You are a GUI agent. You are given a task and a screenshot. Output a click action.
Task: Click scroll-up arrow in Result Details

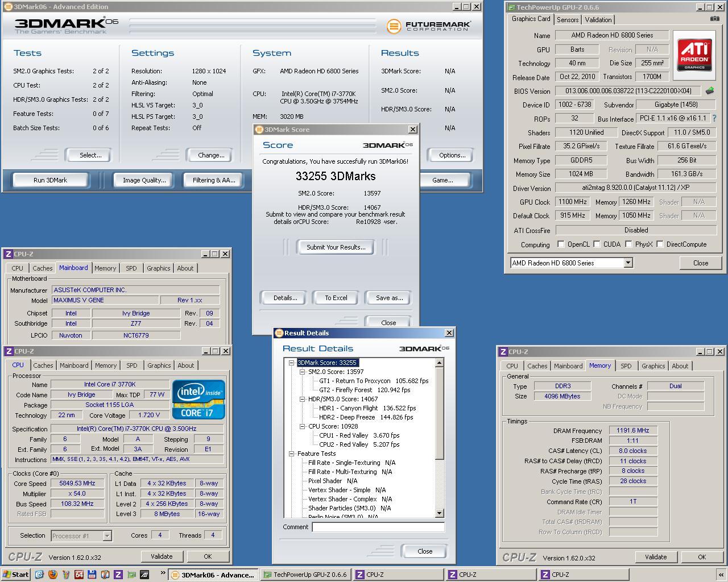[x=439, y=363]
